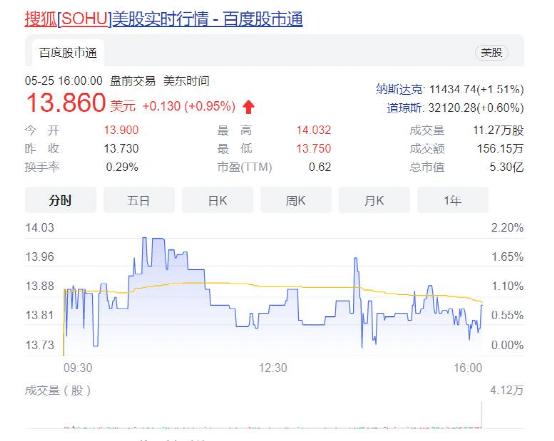Switch chart to 月K view

374,200
